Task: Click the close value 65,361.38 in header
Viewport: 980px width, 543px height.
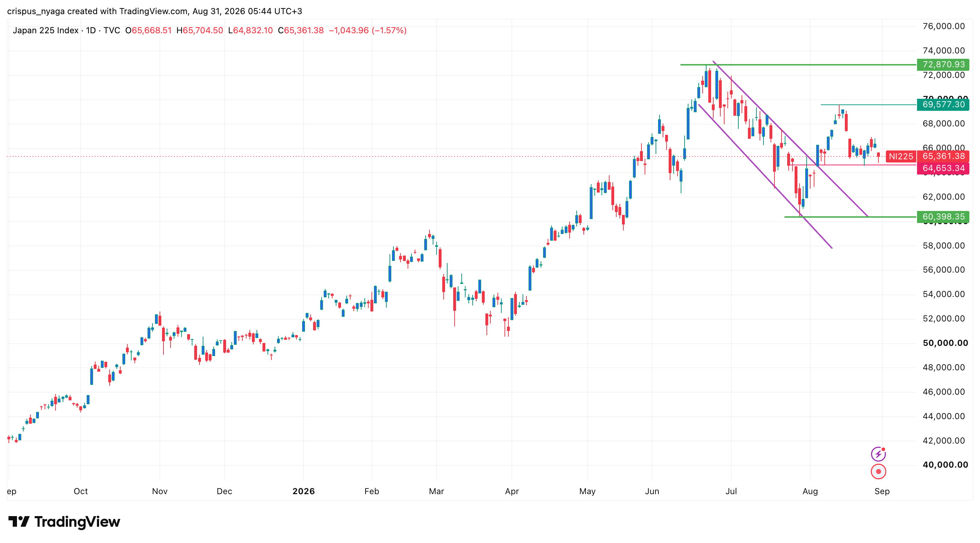Action: coord(304,30)
